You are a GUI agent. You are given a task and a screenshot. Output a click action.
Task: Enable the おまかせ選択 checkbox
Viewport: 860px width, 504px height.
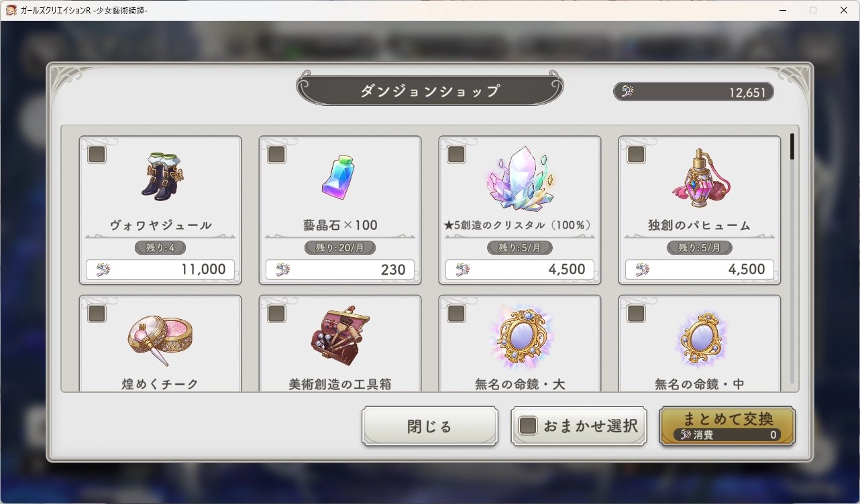click(x=529, y=426)
